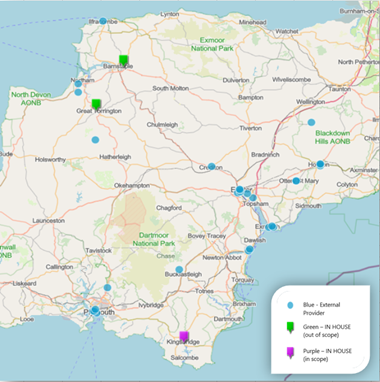Image resolution: width=380 pixels, height=382 pixels.
Task: Click the Dulverton town label
Action: click(236, 80)
